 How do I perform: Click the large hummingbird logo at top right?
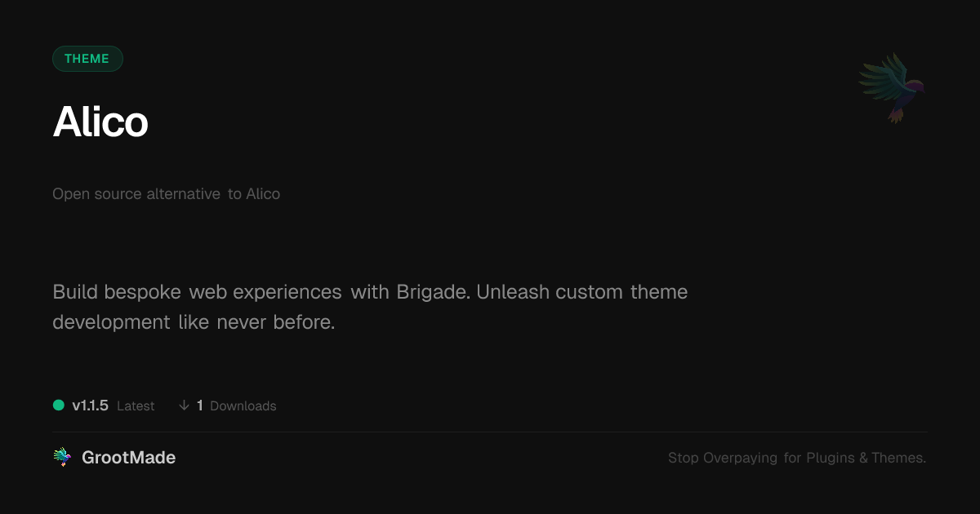point(892,87)
